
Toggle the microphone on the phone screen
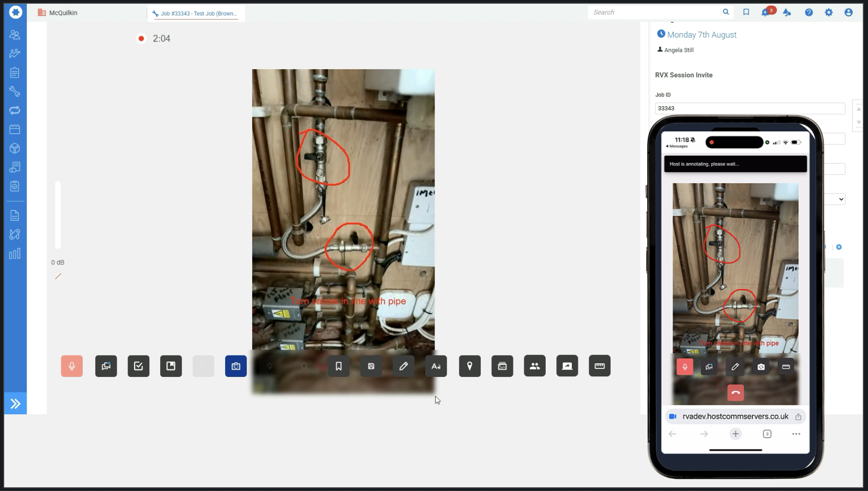[685, 367]
